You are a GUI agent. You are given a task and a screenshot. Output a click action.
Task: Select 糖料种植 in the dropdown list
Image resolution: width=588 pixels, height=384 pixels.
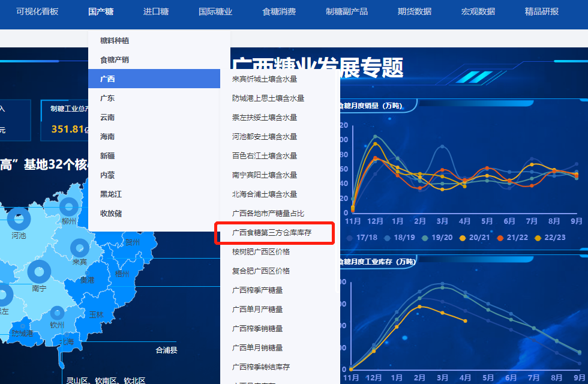(x=115, y=40)
